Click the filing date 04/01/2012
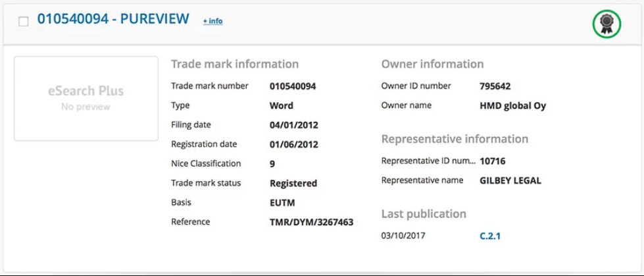The height and width of the screenshot is (276, 644). [x=293, y=125]
